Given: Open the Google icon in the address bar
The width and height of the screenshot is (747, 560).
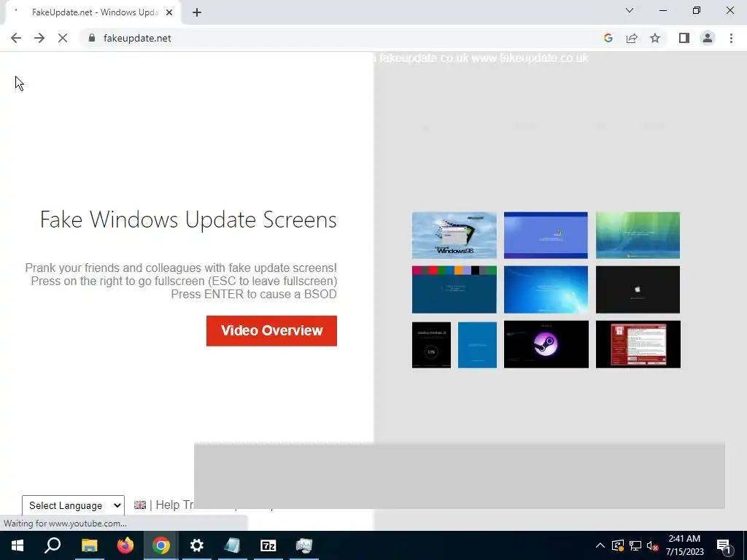Looking at the screenshot, I should (x=608, y=38).
